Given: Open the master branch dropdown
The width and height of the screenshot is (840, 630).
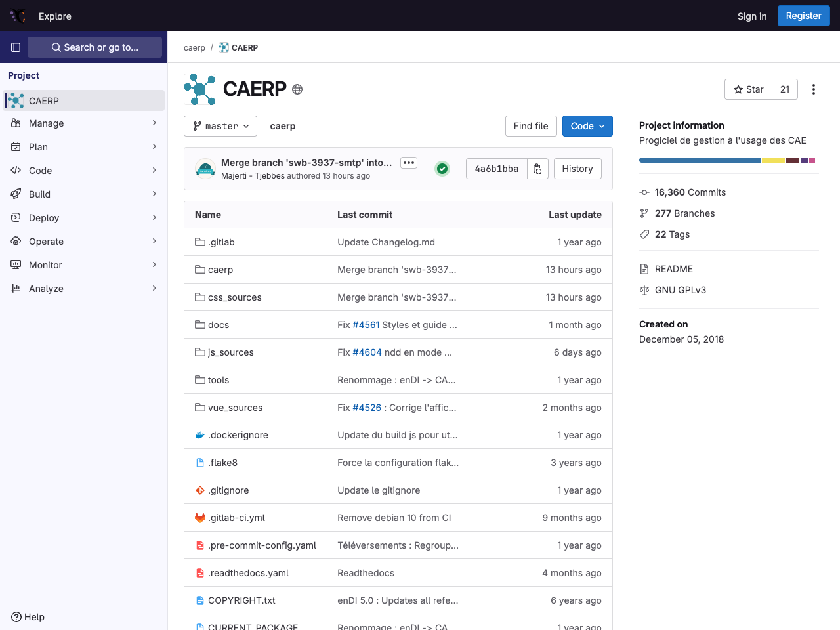Looking at the screenshot, I should pyautogui.click(x=220, y=126).
